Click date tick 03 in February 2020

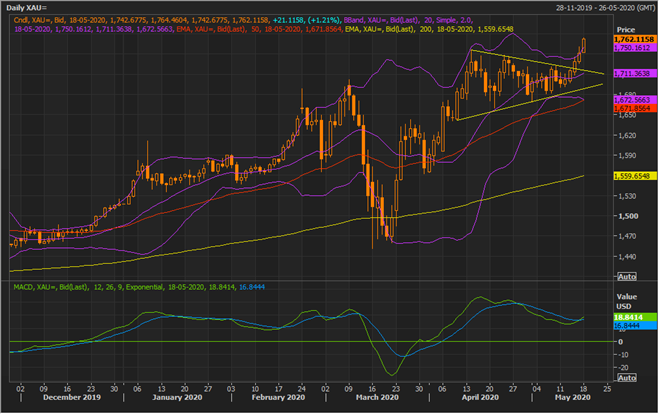(232, 389)
